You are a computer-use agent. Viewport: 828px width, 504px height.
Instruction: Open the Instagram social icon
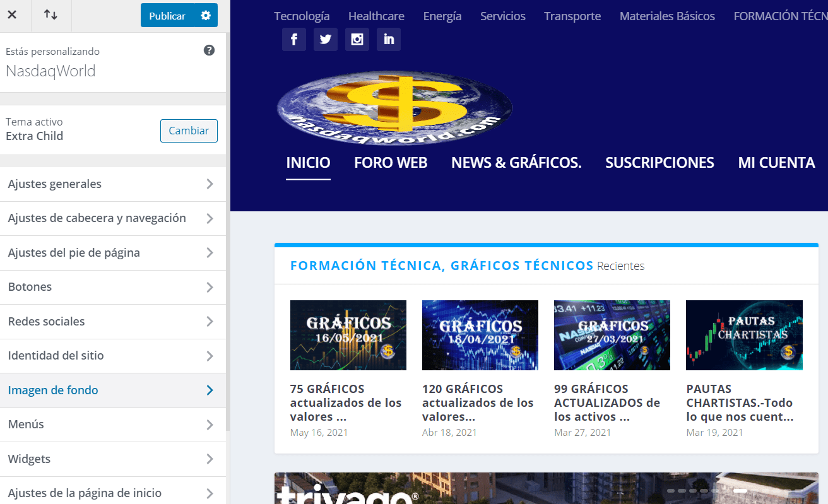[x=357, y=39]
